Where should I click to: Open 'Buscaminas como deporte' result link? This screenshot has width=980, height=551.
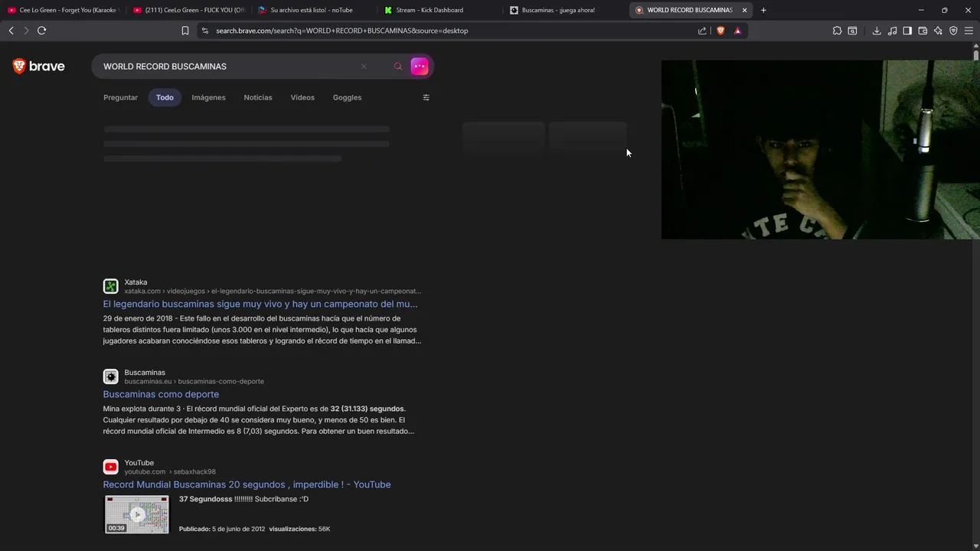click(161, 394)
